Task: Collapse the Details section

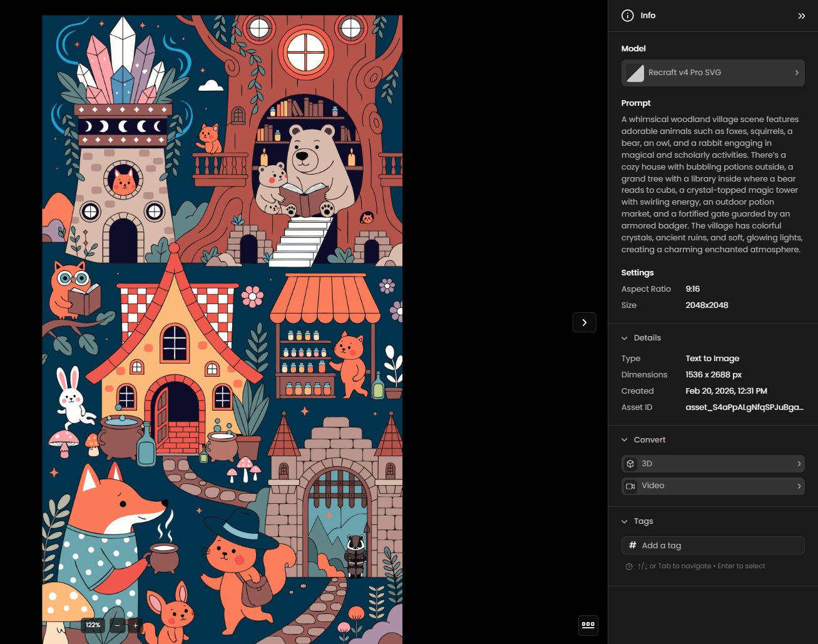Action: point(625,338)
